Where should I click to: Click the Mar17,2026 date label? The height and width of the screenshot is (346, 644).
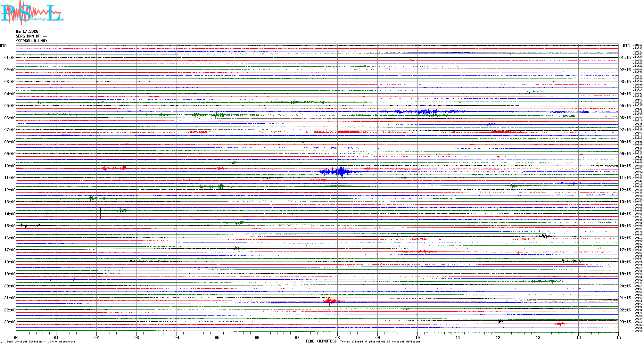(27, 31)
